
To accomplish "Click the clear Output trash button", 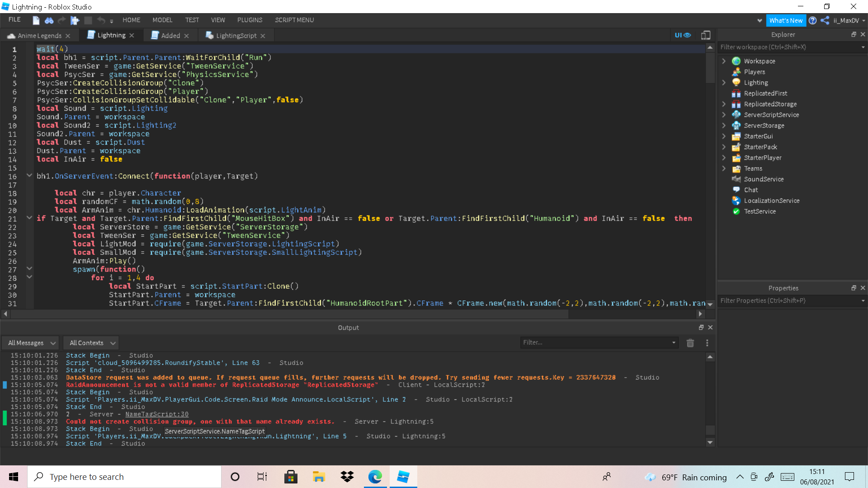I will pos(690,343).
